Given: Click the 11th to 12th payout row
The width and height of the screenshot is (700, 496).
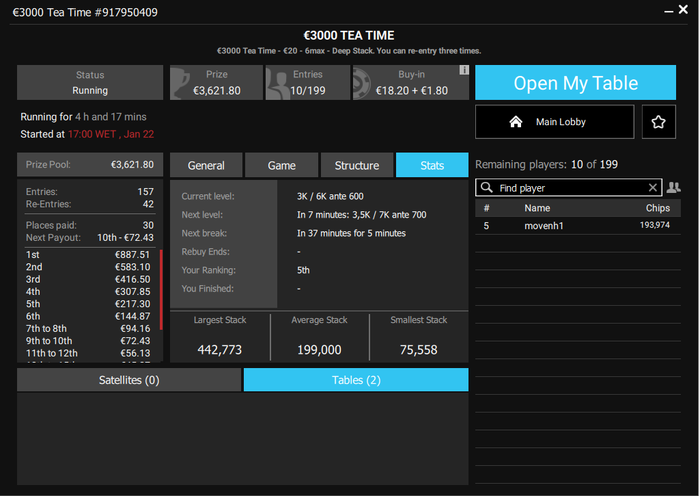Looking at the screenshot, I should coord(88,353).
